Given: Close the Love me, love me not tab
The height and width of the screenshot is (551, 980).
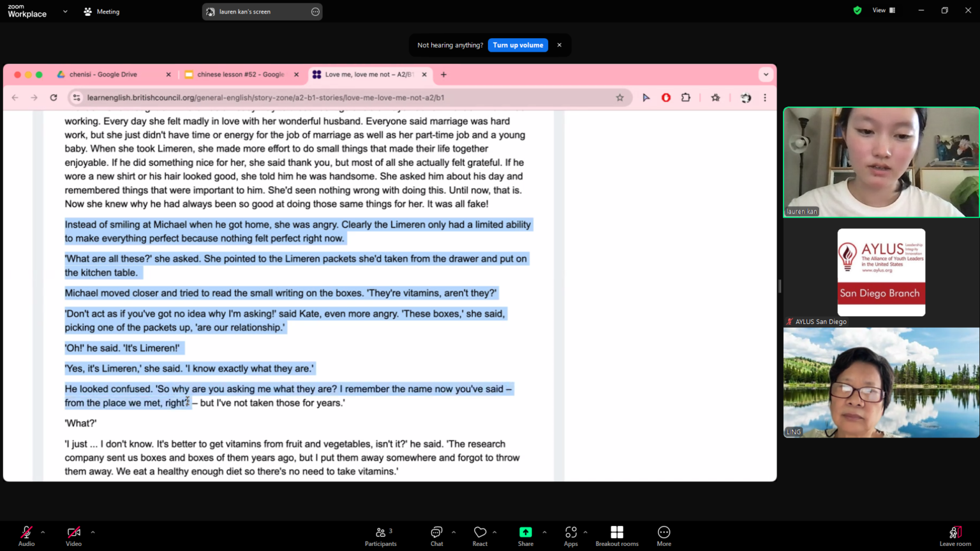Looking at the screenshot, I should pyautogui.click(x=424, y=75).
